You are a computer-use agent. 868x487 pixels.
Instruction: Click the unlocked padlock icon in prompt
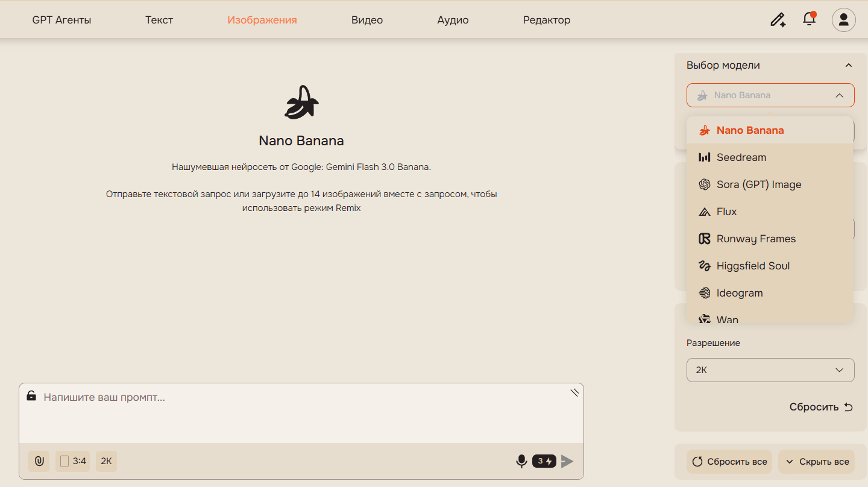click(31, 396)
